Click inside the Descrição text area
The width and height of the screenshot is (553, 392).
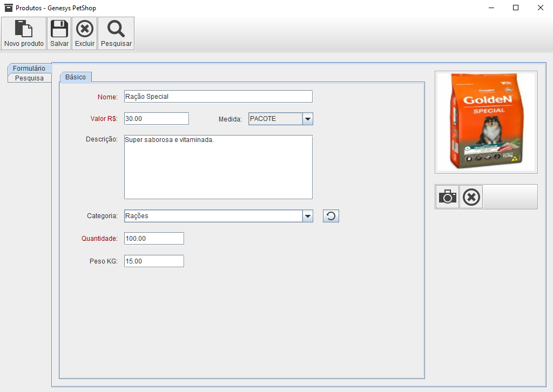pyautogui.click(x=218, y=167)
